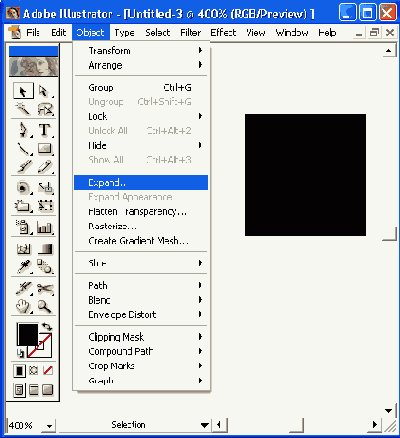
Task: Click the vertical scrollbar down arrow
Action: pyautogui.click(x=388, y=411)
